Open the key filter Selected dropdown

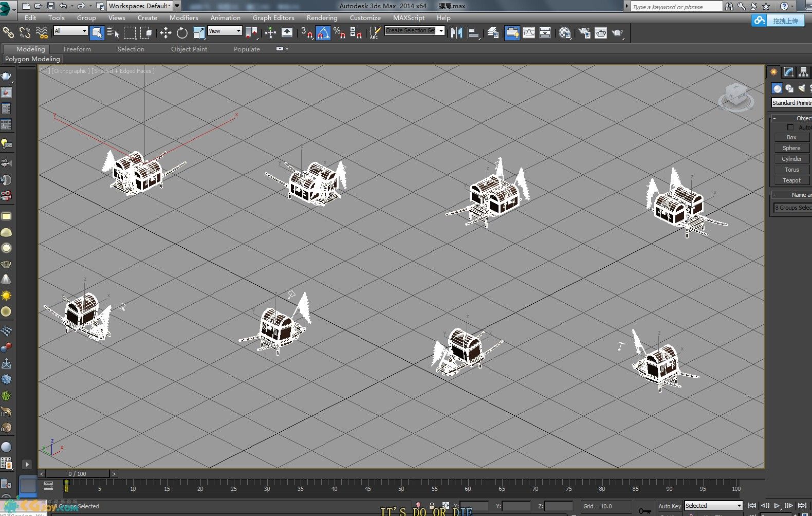tap(713, 506)
